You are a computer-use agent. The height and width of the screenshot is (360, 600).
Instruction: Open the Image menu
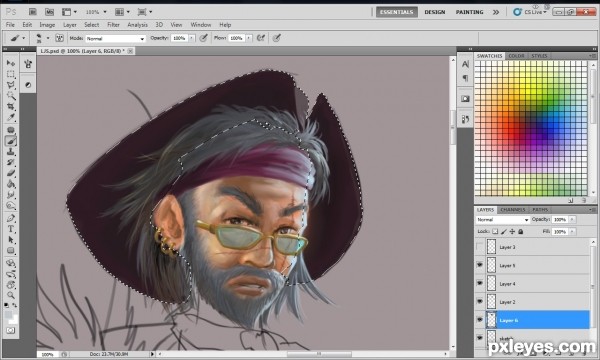click(x=47, y=25)
